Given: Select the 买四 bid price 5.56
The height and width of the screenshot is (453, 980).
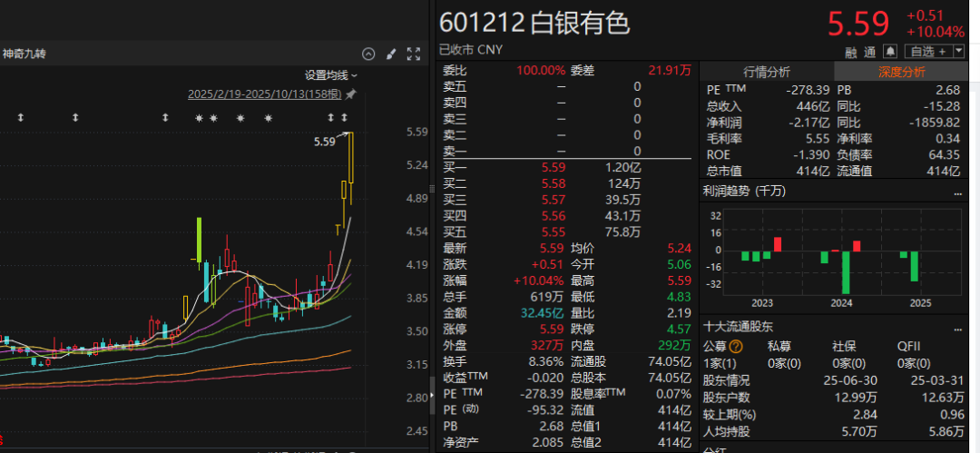Looking at the screenshot, I should (x=554, y=216).
